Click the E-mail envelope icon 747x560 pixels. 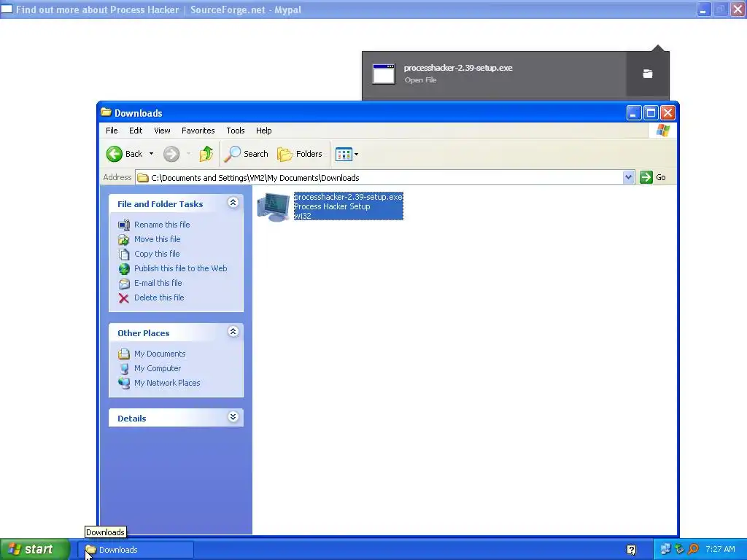pos(124,284)
